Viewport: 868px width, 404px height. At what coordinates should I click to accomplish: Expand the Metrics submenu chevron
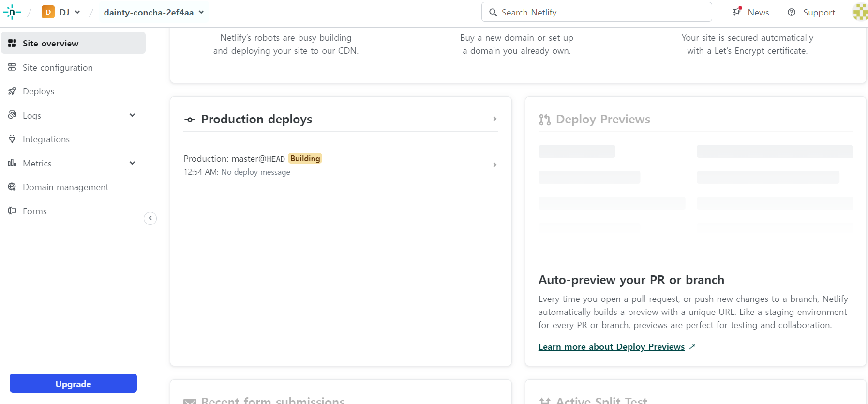(x=133, y=163)
